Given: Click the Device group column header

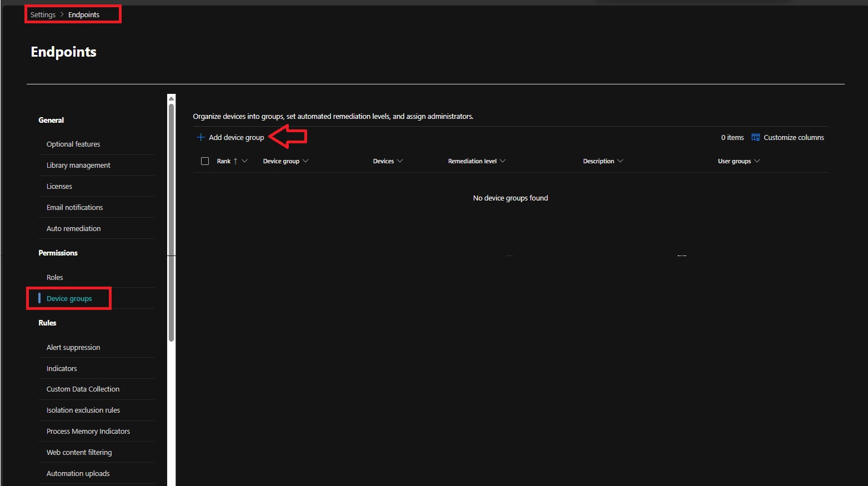Looking at the screenshot, I should 281,161.
